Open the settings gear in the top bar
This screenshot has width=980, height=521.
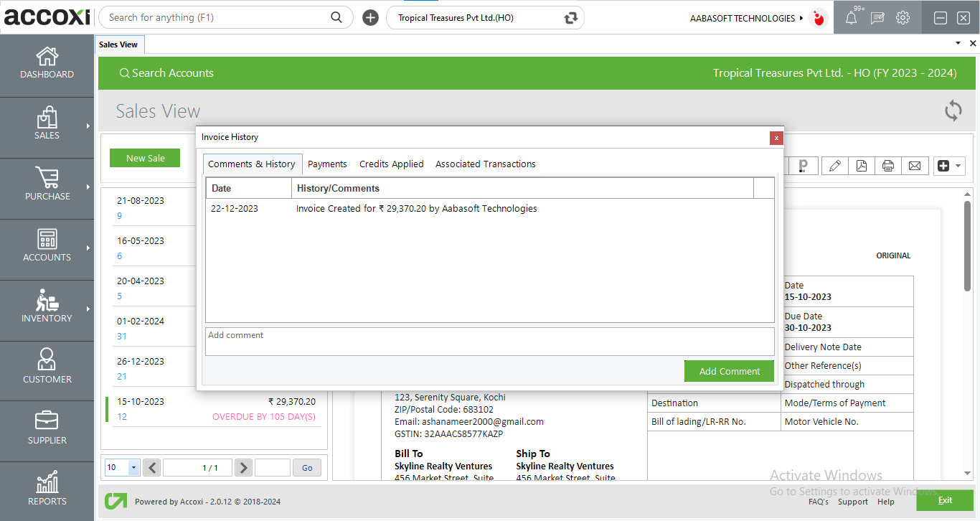(x=903, y=18)
